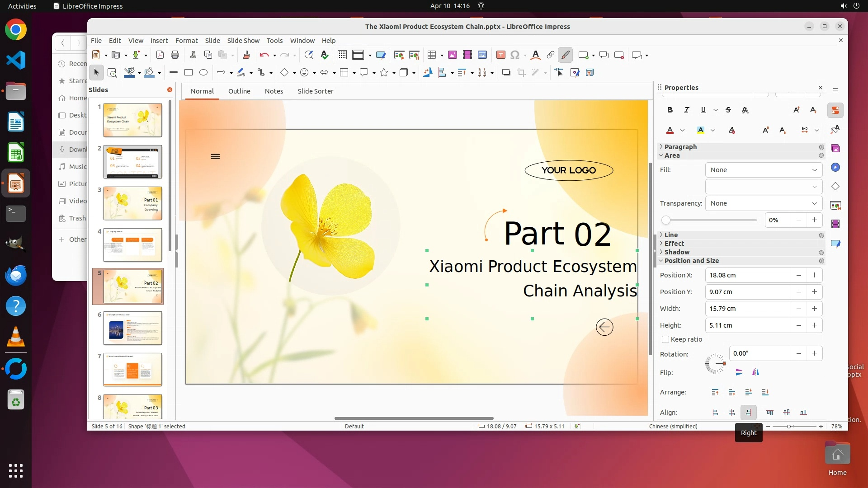Select the Rectangle drawing tool
Viewport: 868px width, 488px height.
(x=189, y=72)
